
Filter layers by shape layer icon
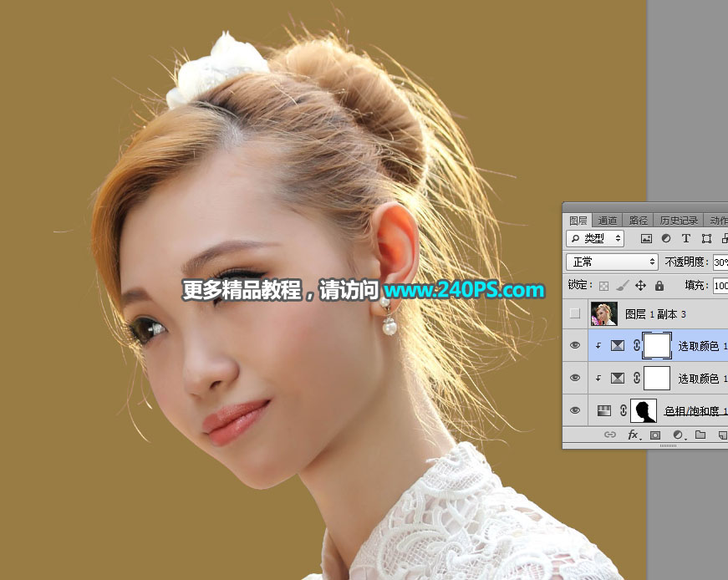point(706,239)
